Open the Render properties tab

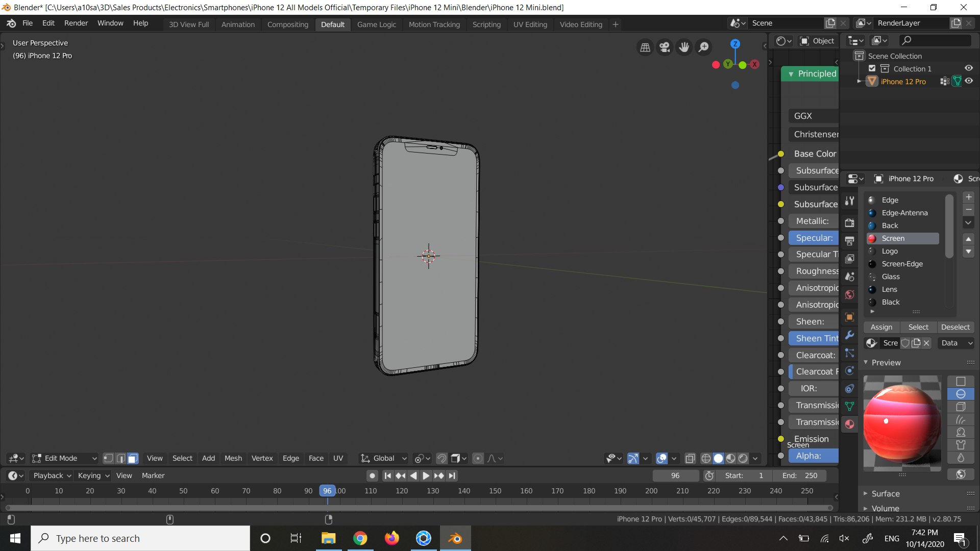pyautogui.click(x=849, y=223)
